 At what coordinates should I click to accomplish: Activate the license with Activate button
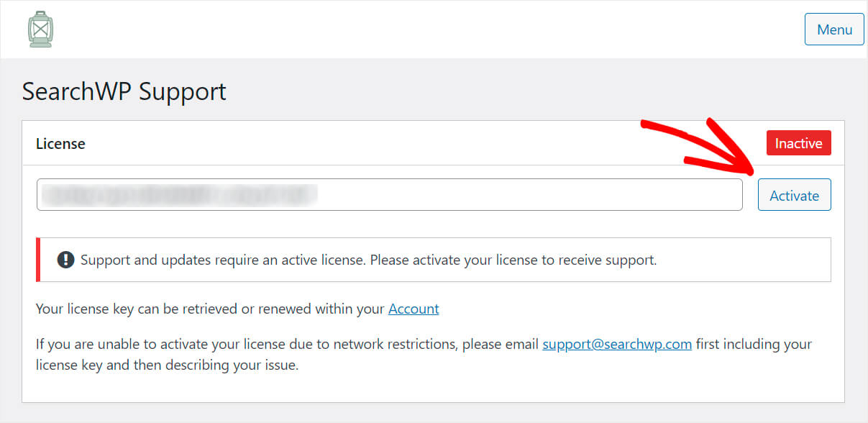(794, 195)
